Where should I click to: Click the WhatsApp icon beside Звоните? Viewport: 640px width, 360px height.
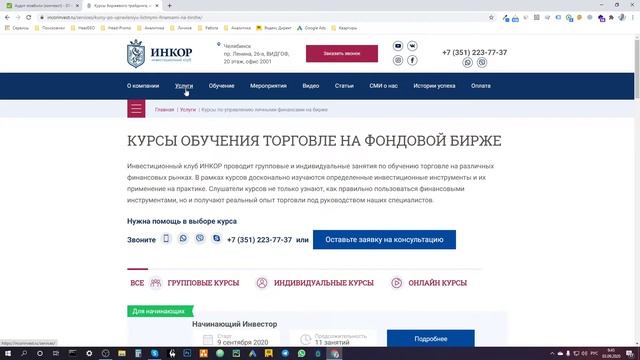[183, 238]
